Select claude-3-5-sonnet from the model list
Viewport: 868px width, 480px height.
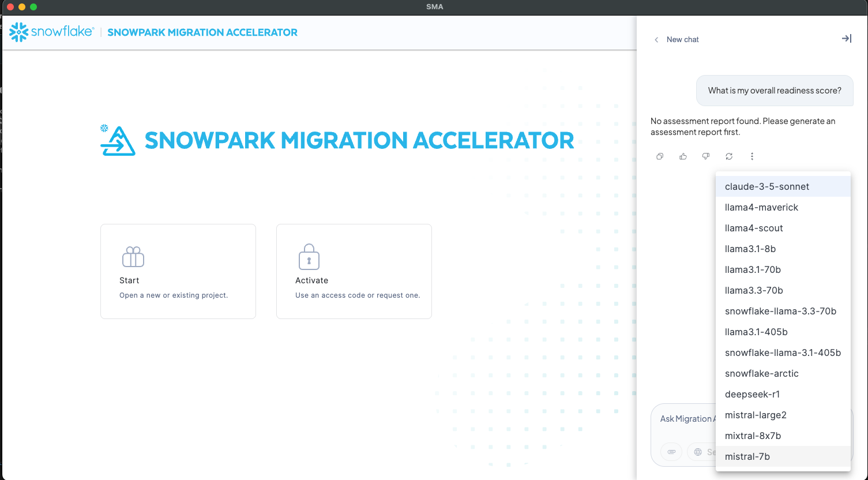click(x=766, y=186)
